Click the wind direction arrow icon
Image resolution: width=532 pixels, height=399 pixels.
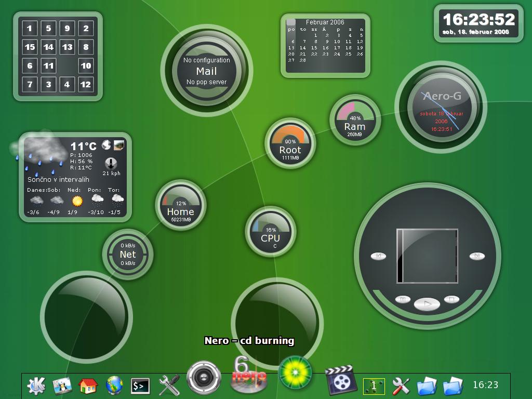pyautogui.click(x=111, y=164)
